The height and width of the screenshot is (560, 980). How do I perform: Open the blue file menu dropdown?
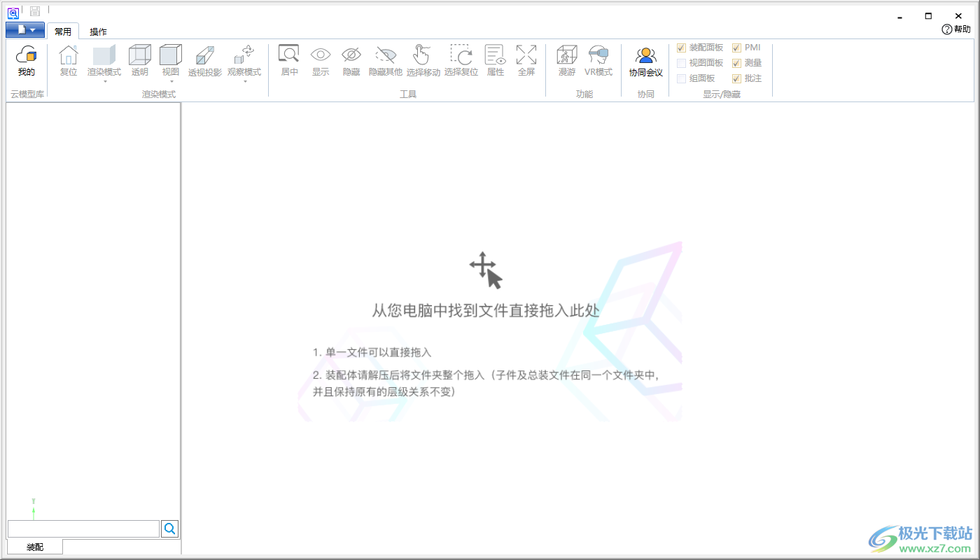(25, 30)
